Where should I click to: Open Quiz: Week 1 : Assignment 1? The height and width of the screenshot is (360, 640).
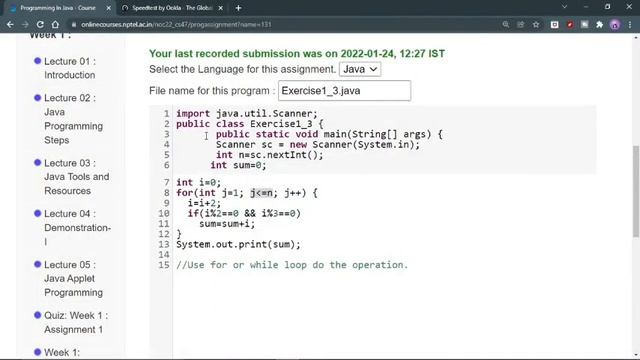[76, 322]
